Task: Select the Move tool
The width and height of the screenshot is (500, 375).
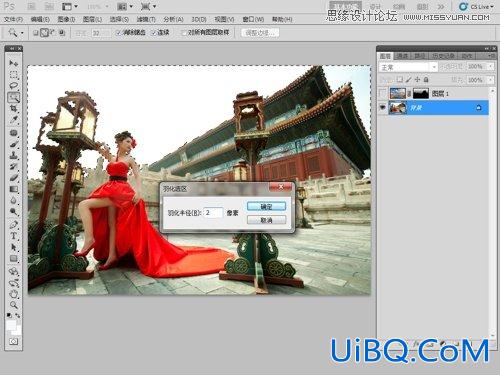Action: pos(14,63)
